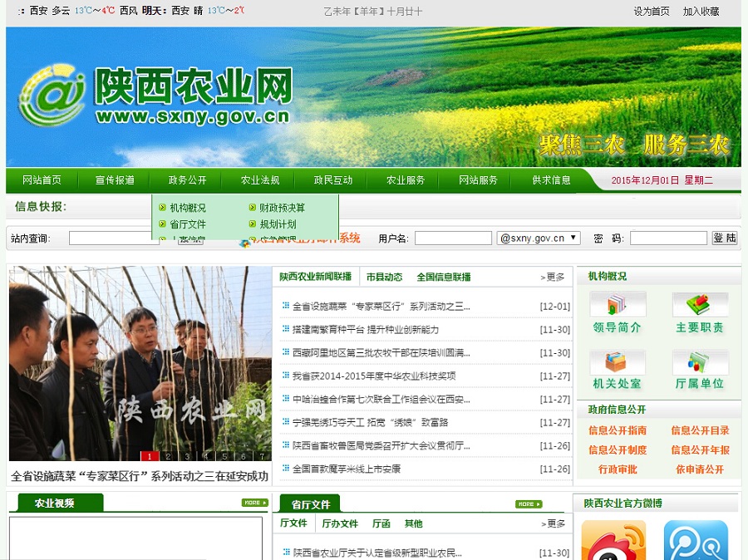
Task: Choose 省厅文件 in the dropdown submenu
Action: (x=188, y=224)
